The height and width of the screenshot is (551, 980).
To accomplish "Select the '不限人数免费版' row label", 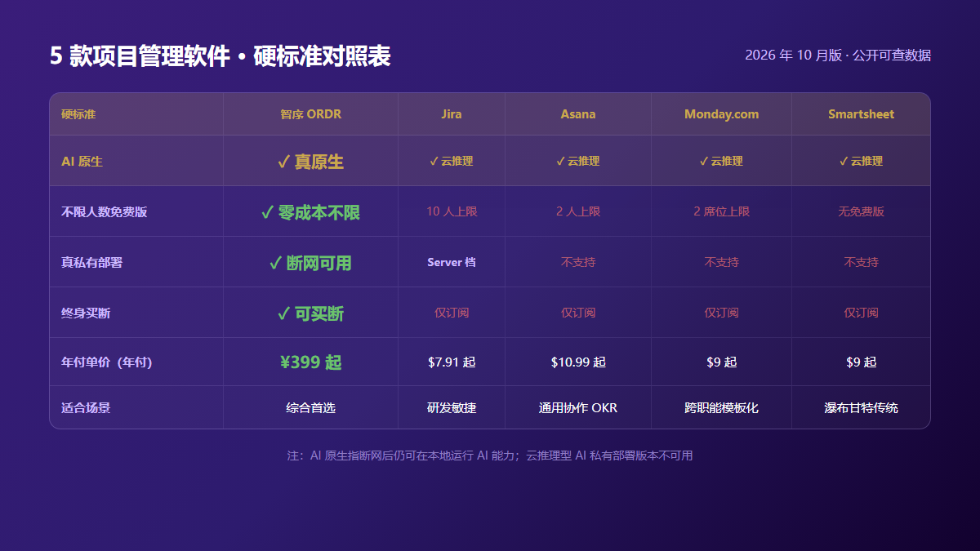I will [104, 212].
